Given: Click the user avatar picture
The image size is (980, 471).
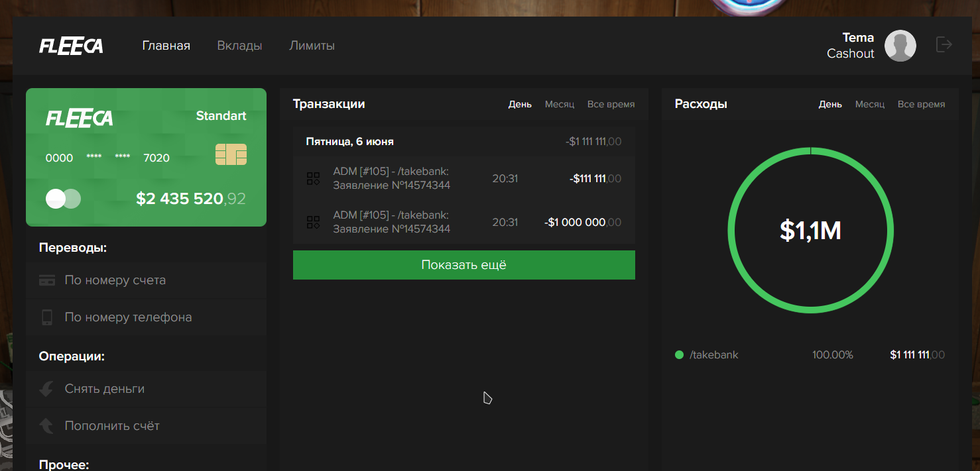Looking at the screenshot, I should click(900, 46).
